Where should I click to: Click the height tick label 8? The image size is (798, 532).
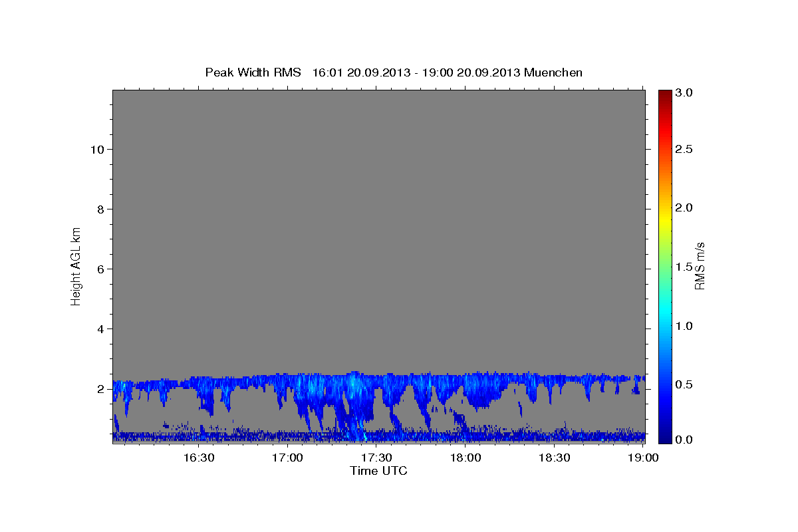(99, 209)
